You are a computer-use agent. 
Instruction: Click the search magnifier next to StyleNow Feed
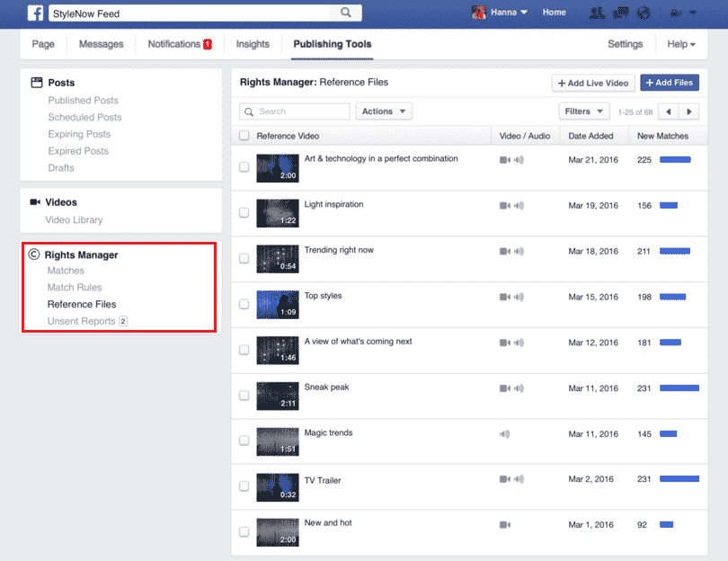[346, 13]
